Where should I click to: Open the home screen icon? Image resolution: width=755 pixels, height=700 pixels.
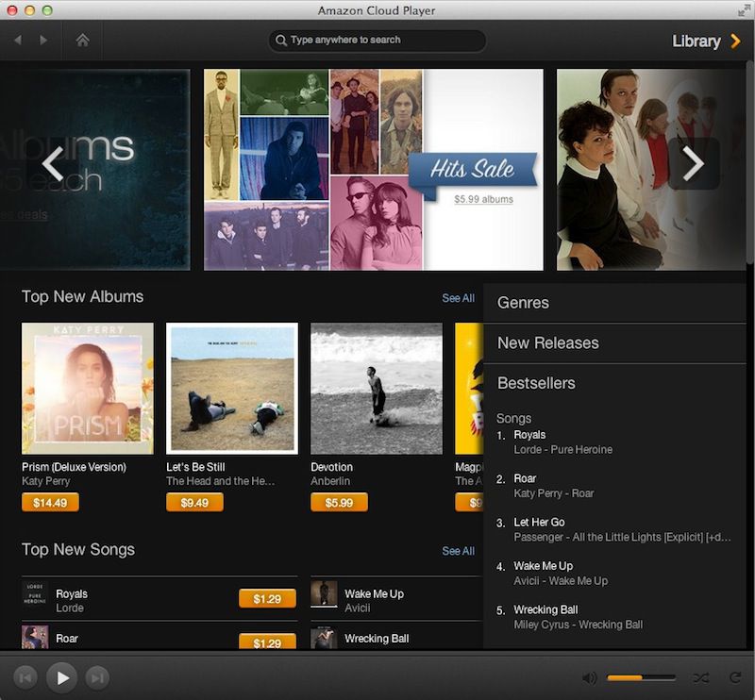(x=83, y=41)
